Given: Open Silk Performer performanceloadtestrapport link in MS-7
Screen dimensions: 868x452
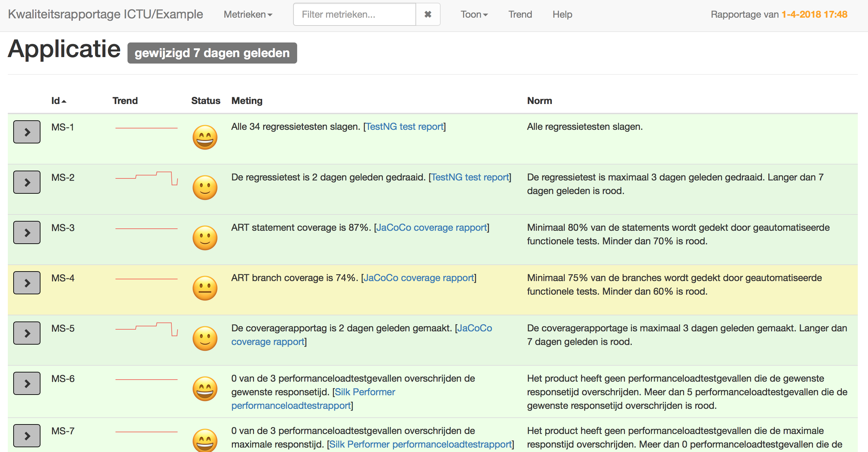Looking at the screenshot, I should [x=421, y=444].
